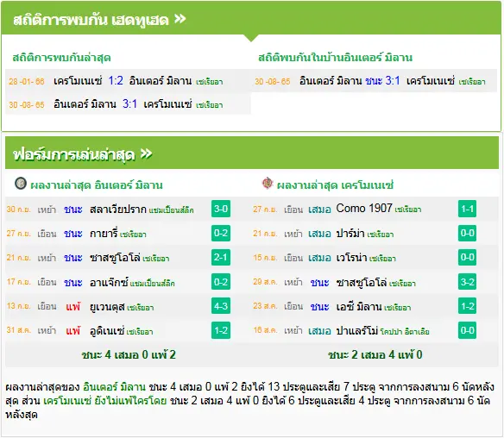Image resolution: width=504 pixels, height=438 pixels.
Task: Click the ชนะ 3:1 result in Inter home stats
Action: click(382, 80)
